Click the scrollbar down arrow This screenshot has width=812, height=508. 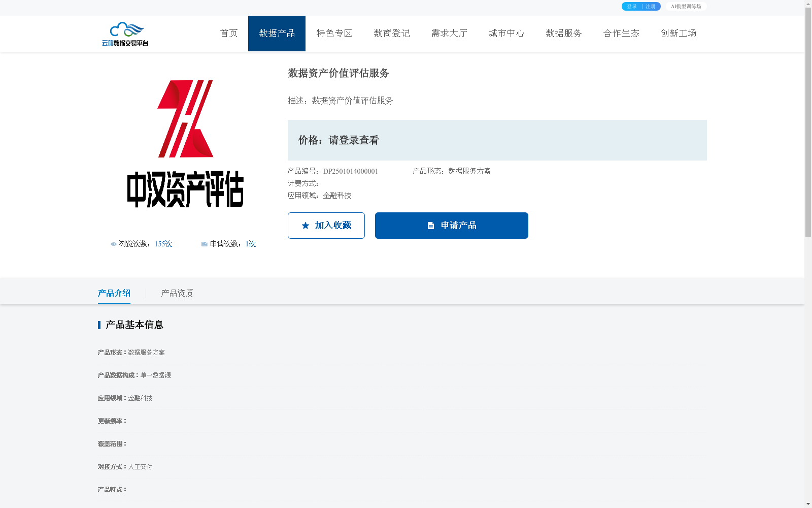coord(808,504)
